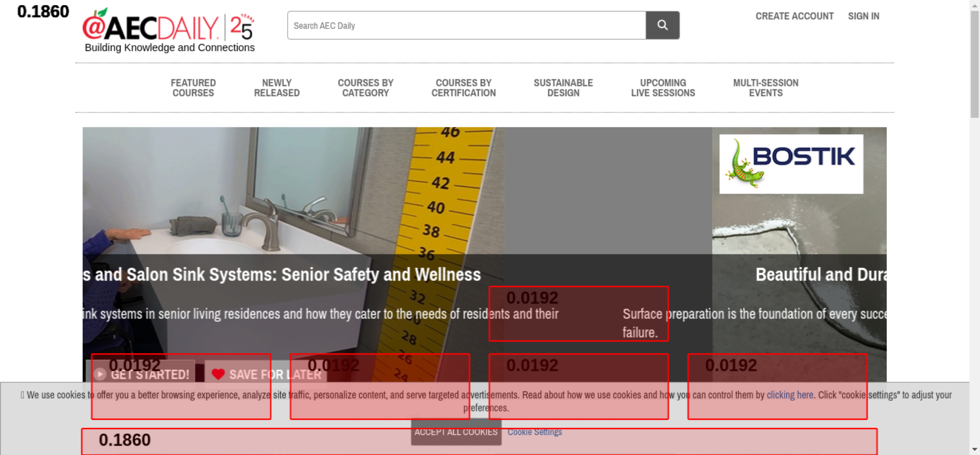
Task: Click the magnifying glass search button
Action: [662, 25]
